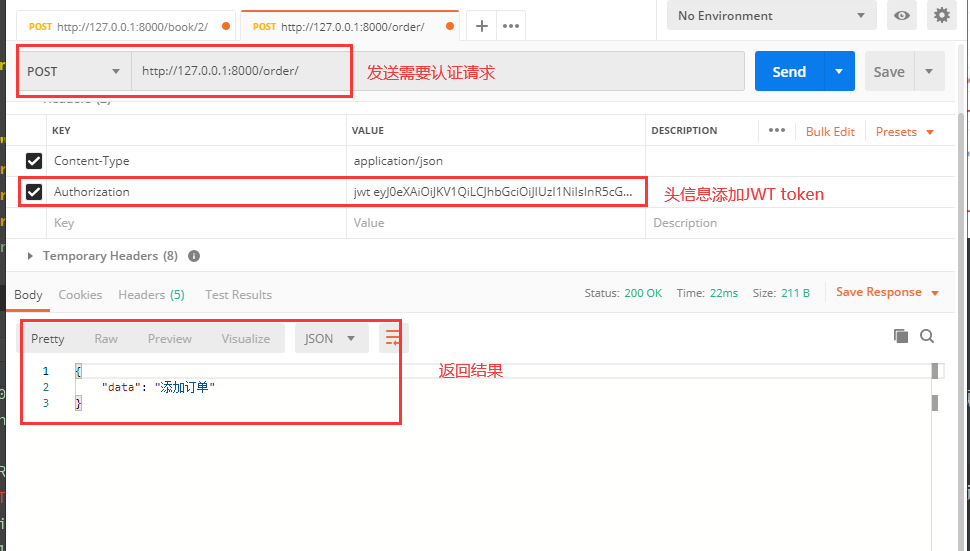Open a new request tab with plus icon
This screenshot has width=970, height=551.
481,26
